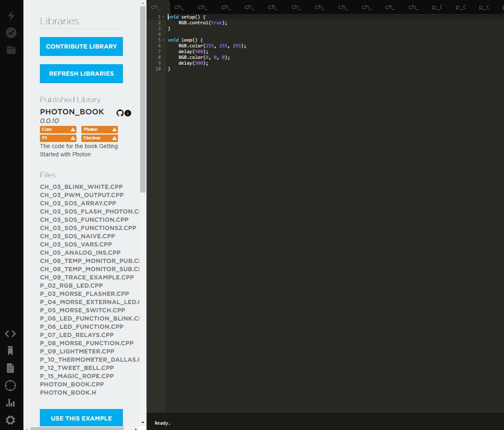Viewport: 504px width, 430px height.
Task: Open the Console bar chart icon
Action: pyautogui.click(x=10, y=403)
